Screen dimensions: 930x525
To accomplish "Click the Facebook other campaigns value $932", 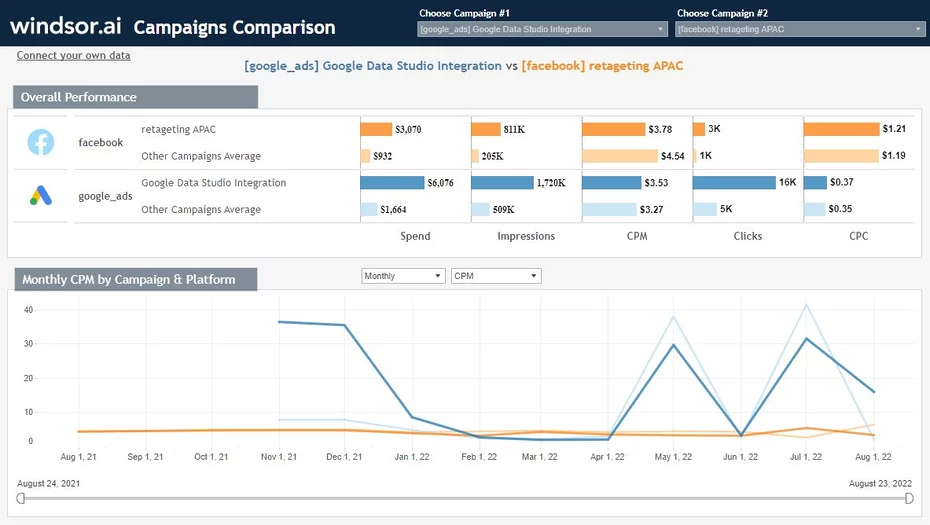I will pyautogui.click(x=383, y=156).
